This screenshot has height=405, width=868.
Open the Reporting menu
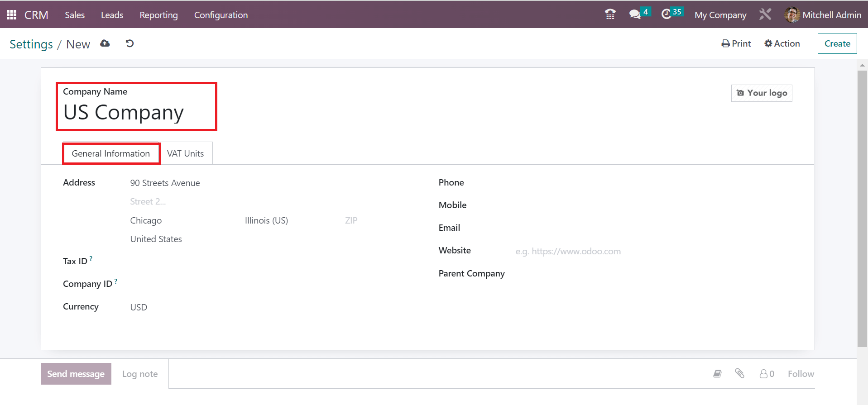158,15
